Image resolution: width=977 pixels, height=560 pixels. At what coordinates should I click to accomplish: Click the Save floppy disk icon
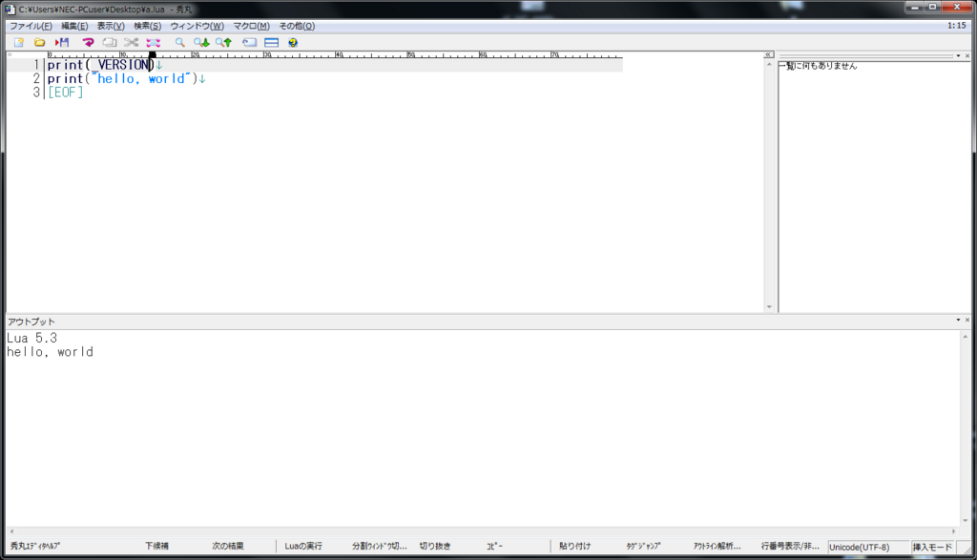coord(62,42)
